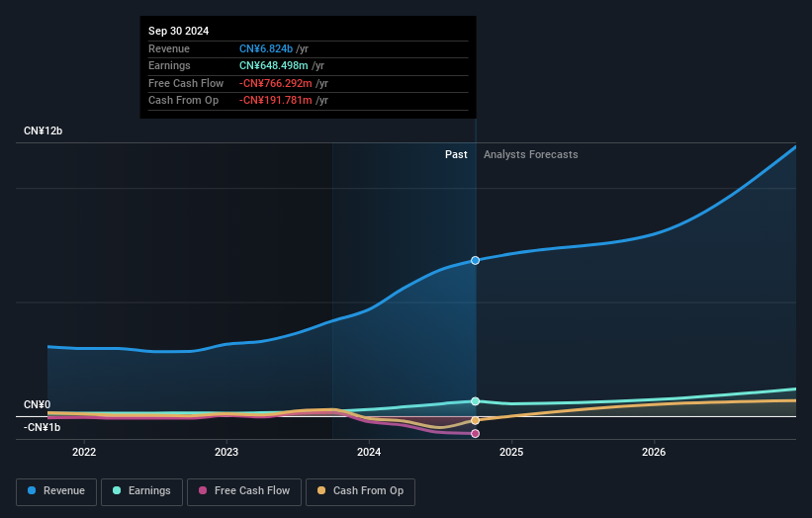This screenshot has width=812, height=518.
Task: Click the Past label on chart
Action: [456, 154]
